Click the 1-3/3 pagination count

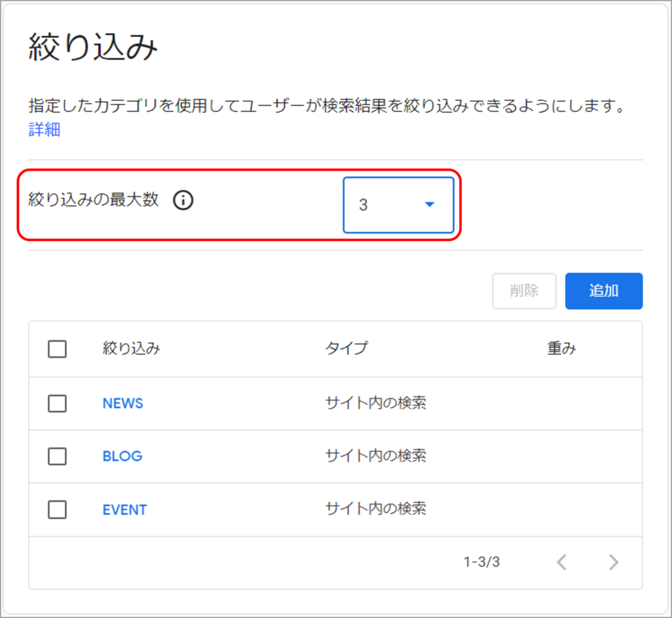tap(482, 562)
